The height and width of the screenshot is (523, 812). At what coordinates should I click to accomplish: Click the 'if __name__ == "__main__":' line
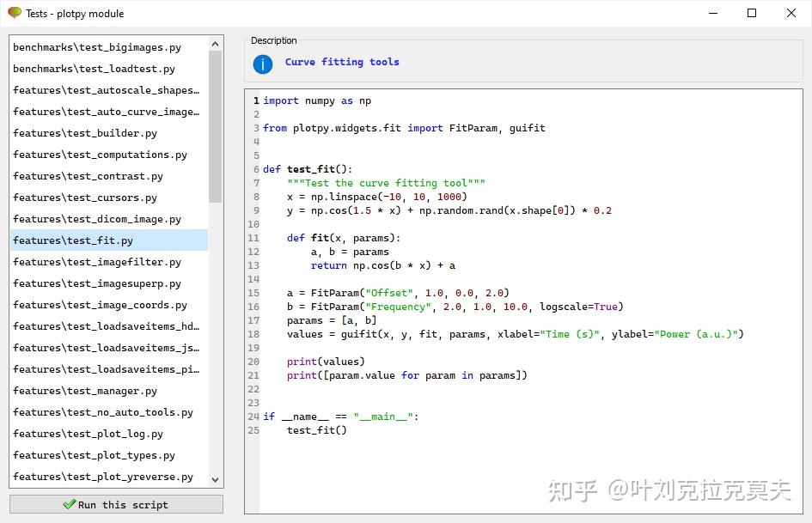pos(341,417)
